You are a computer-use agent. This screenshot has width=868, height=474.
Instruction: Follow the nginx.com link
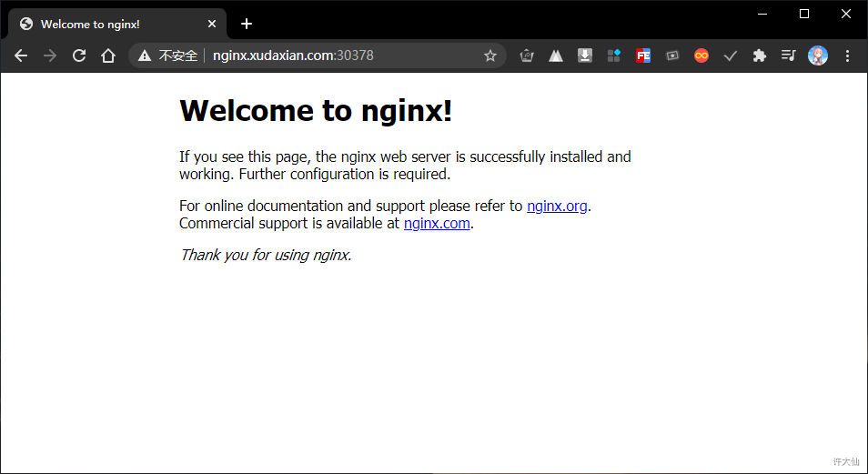(x=437, y=223)
